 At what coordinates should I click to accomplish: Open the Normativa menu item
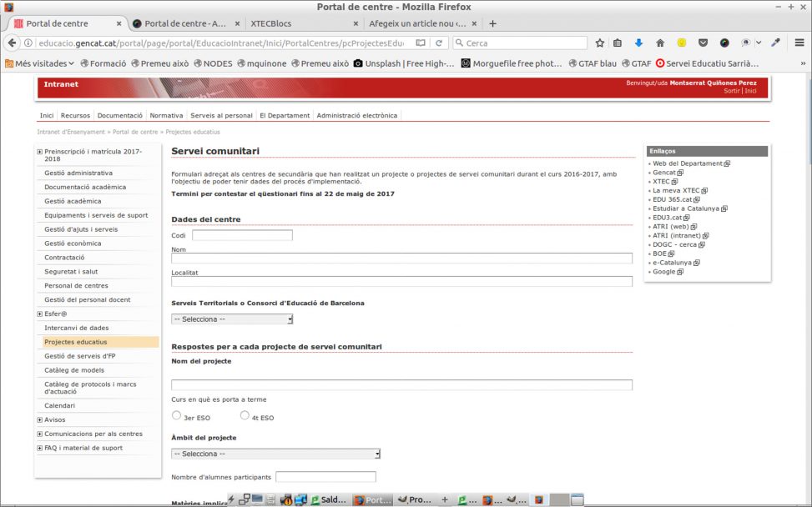(166, 115)
